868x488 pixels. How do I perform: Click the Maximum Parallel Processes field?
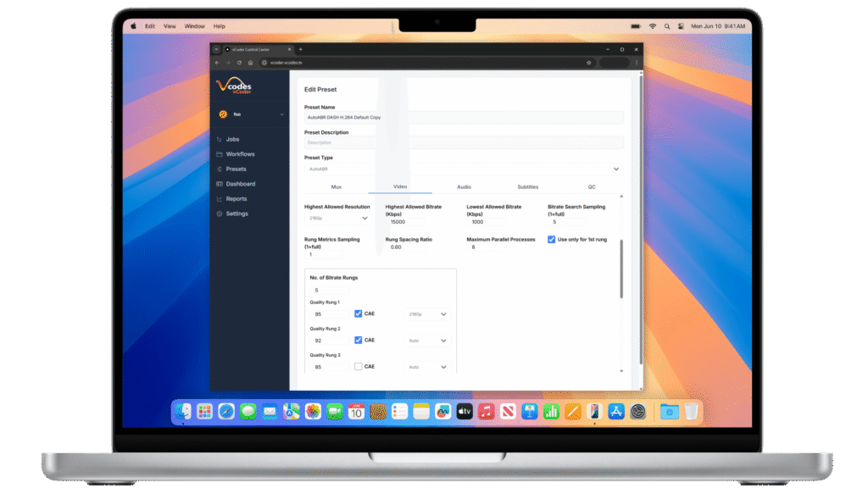click(x=486, y=247)
